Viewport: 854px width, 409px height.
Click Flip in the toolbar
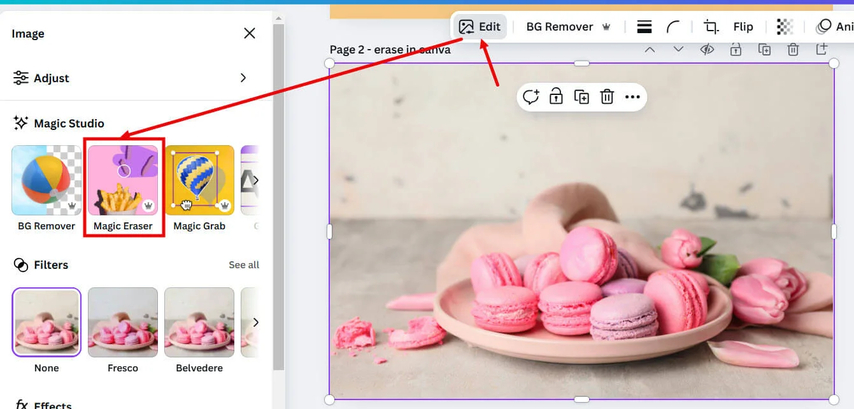pyautogui.click(x=743, y=27)
